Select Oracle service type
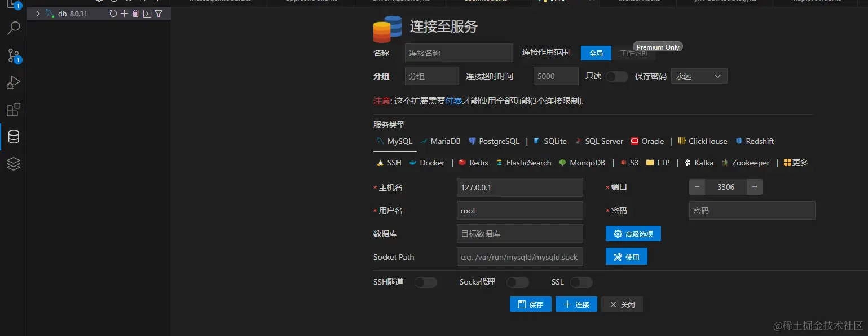Screen dimensions: 868x336 [x=647, y=141]
